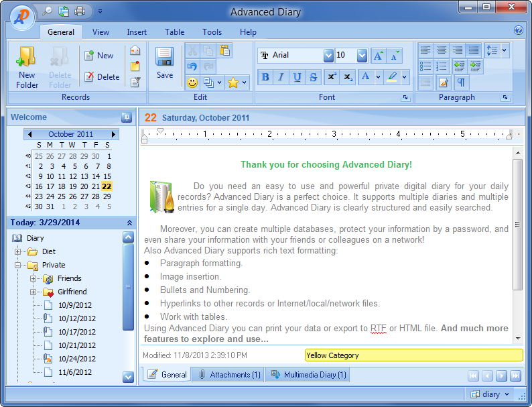The height and width of the screenshot is (407, 532).
Task: Toggle bold formatting
Action: coord(265,77)
